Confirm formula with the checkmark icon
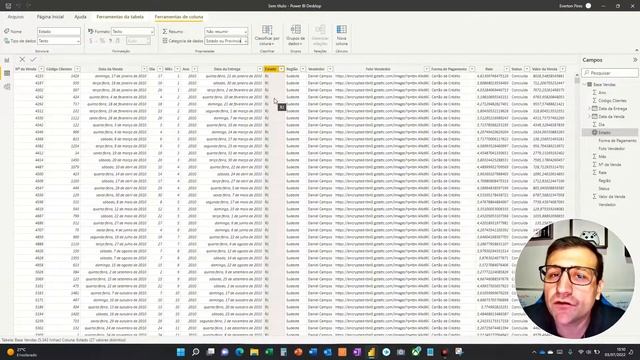Image resolution: width=640 pixels, height=360 pixels. [33, 60]
